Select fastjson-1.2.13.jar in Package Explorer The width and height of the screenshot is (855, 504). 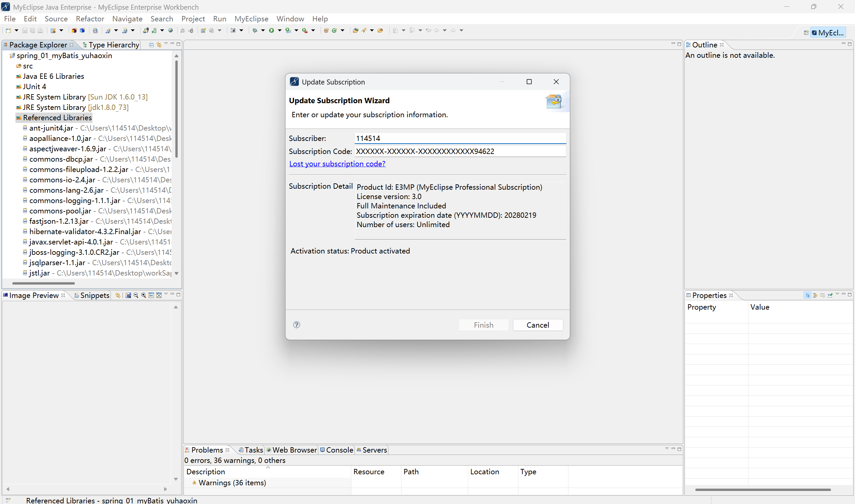pos(59,221)
